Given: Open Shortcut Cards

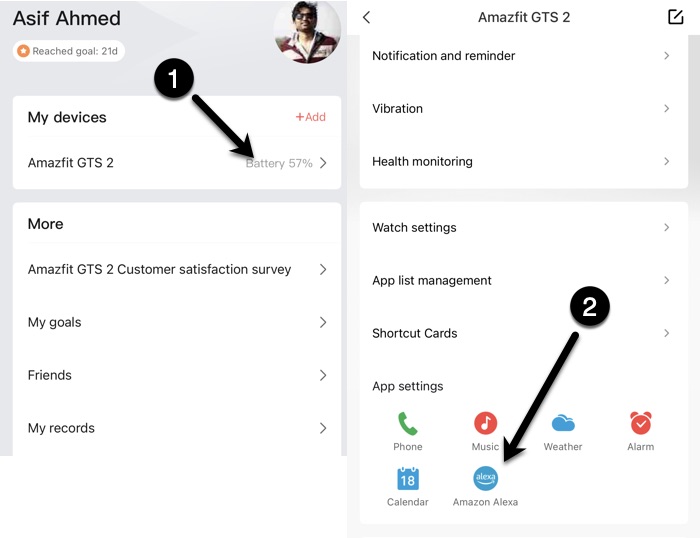Looking at the screenshot, I should tap(524, 333).
